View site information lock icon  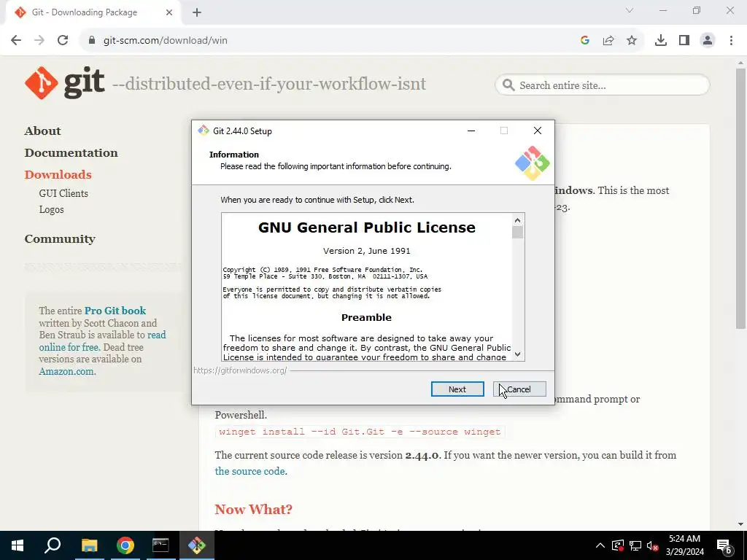click(92, 41)
